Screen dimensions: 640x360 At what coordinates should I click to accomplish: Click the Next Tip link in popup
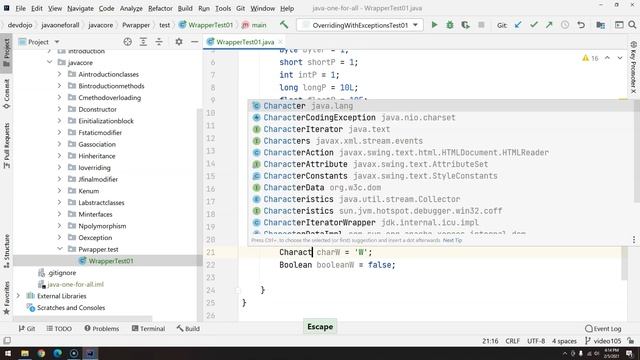(452, 240)
